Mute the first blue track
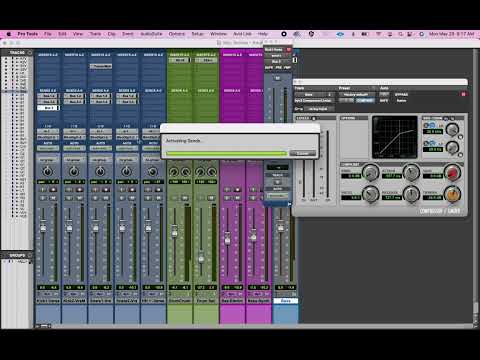Viewport: 480px width, 360px height. coord(53,198)
